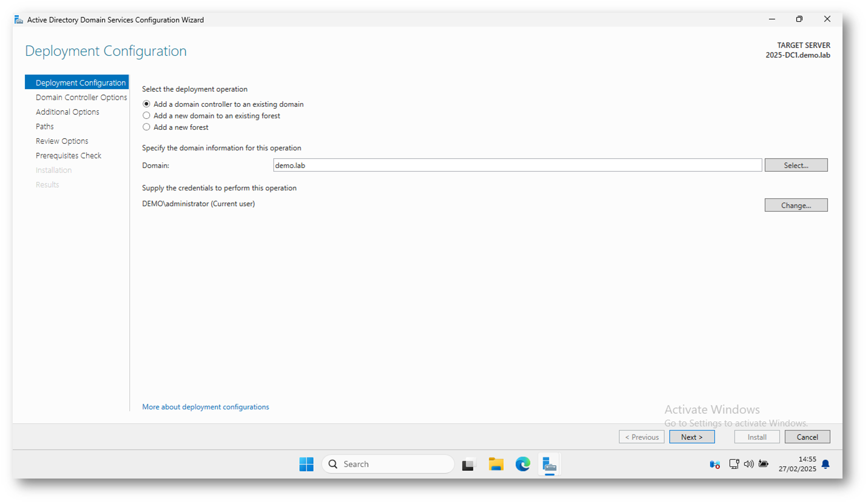Screen dimensions: 868x504
Task: Open the Paths step in sidebar
Action: click(x=45, y=127)
